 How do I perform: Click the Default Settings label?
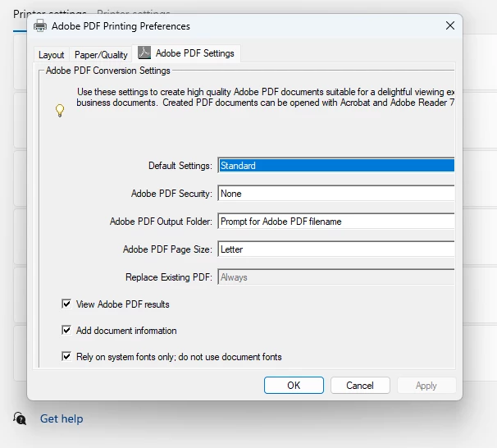(180, 166)
